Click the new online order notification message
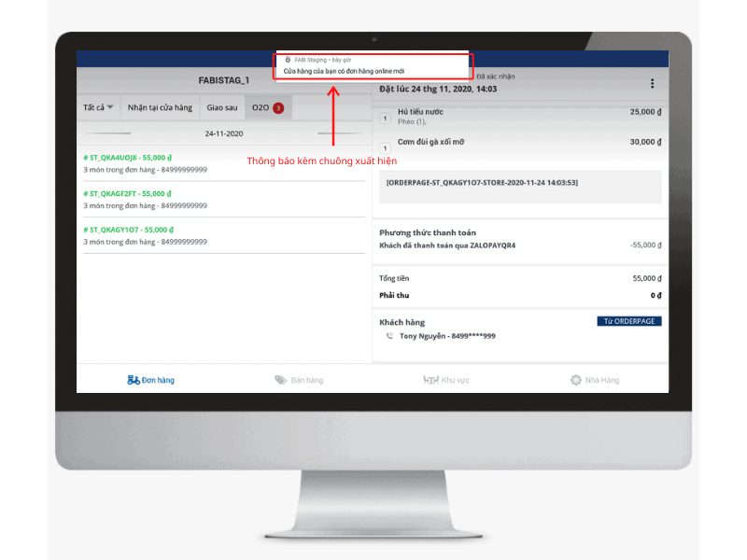This screenshot has height=560, width=747. (344, 71)
